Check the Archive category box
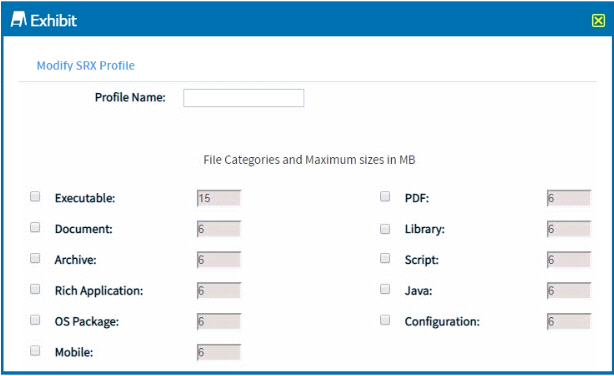This screenshot has width=614, height=376. pyautogui.click(x=35, y=258)
